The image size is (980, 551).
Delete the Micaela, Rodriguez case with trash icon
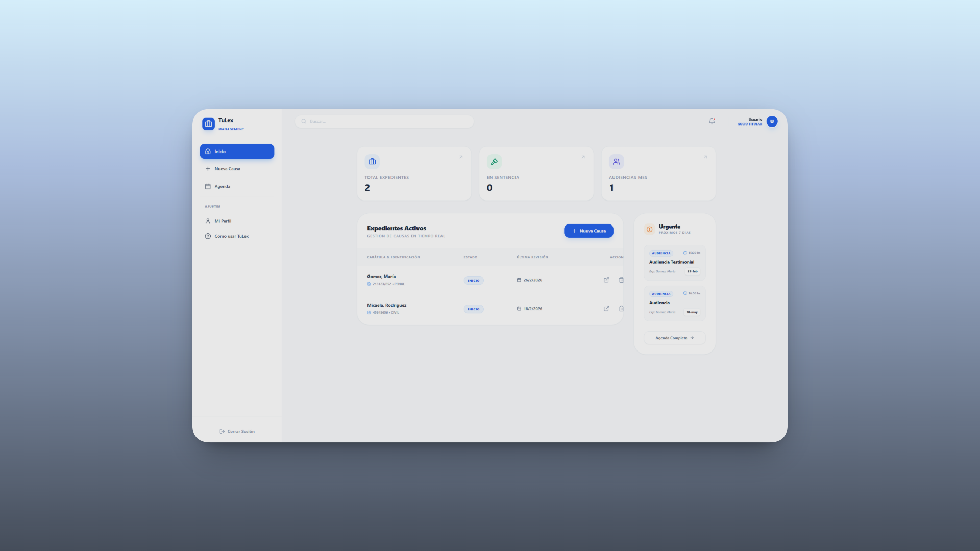click(621, 309)
